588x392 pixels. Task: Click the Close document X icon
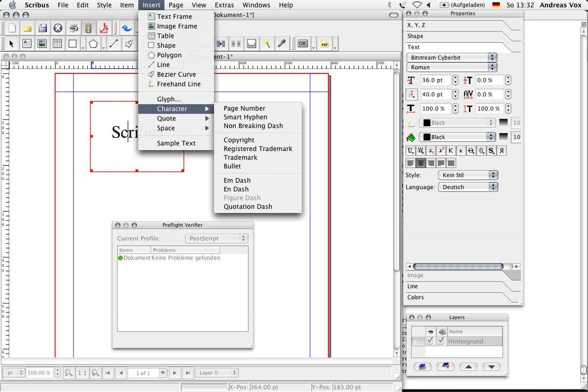click(x=58, y=28)
